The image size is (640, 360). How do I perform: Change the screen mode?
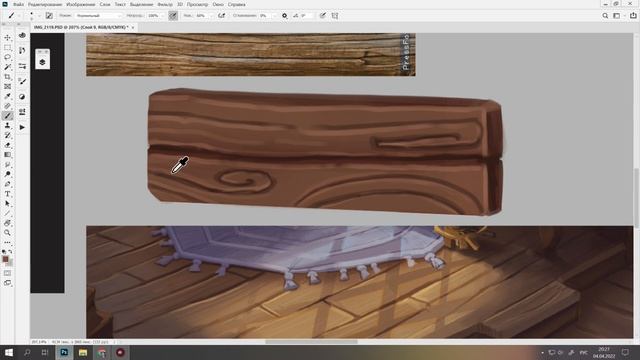7,283
